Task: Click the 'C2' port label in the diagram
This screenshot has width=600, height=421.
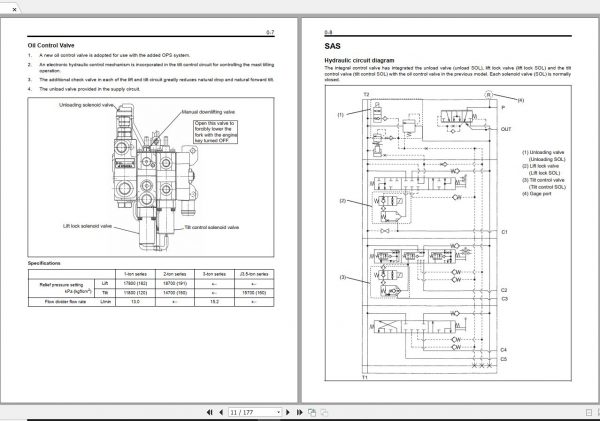Action: pos(504,290)
